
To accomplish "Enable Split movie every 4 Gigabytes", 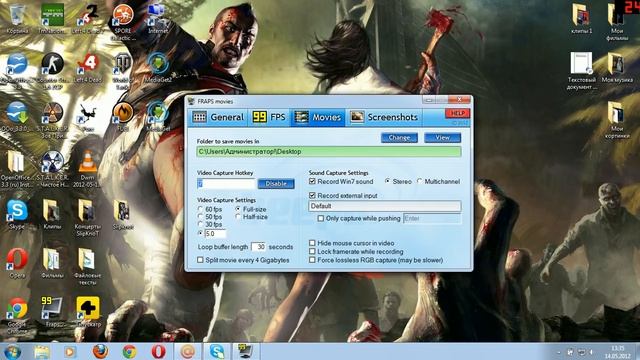I will (200, 260).
